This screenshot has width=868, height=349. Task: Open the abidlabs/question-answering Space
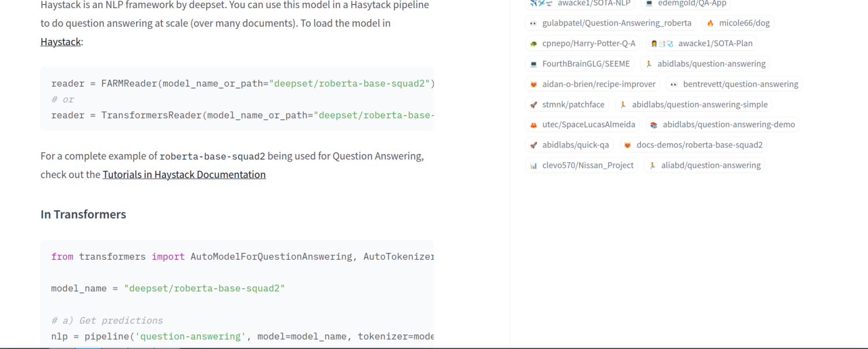(x=705, y=64)
